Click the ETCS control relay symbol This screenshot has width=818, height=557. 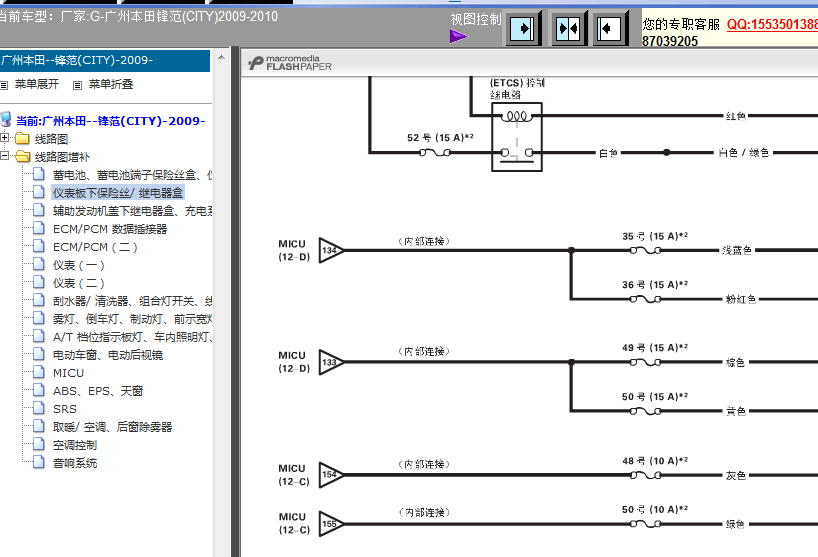tap(517, 137)
